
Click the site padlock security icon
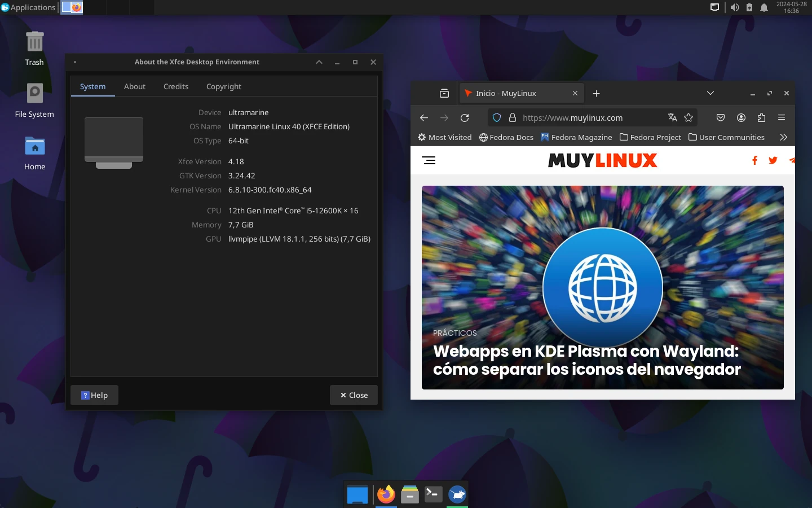(513, 117)
